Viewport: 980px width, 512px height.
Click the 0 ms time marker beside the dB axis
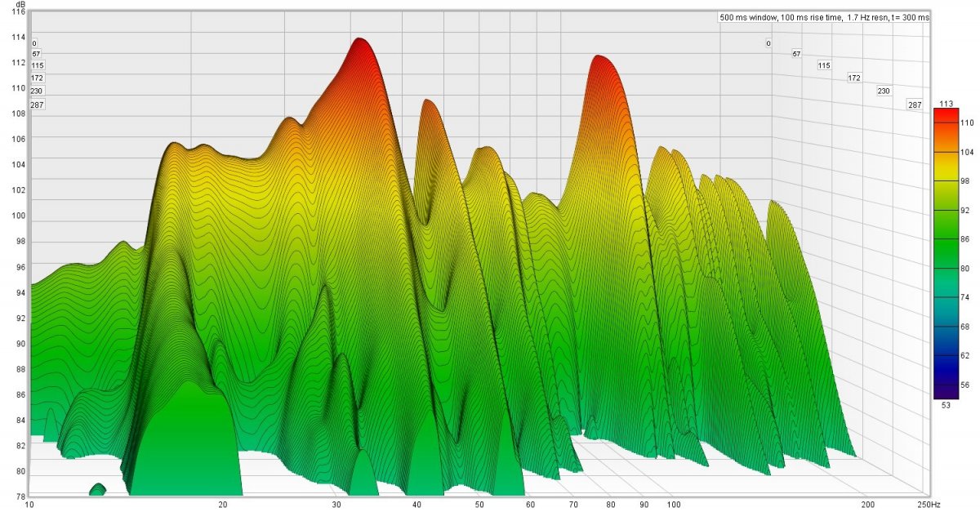click(34, 44)
